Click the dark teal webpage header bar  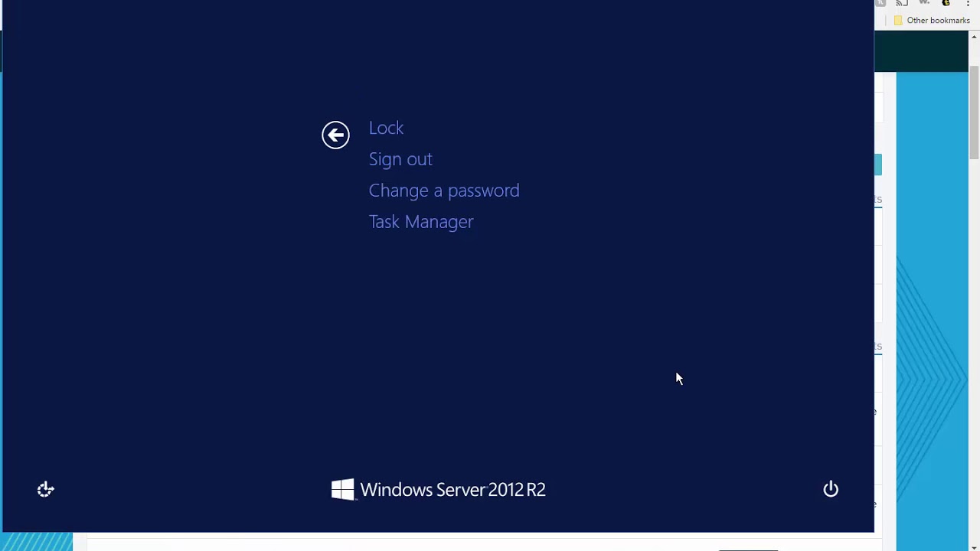click(921, 52)
